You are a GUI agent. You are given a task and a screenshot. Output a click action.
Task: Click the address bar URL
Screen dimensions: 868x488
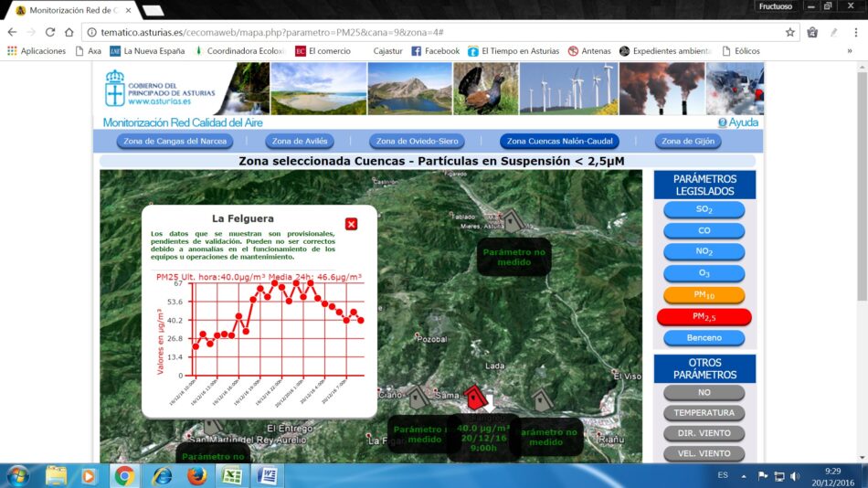[272, 32]
